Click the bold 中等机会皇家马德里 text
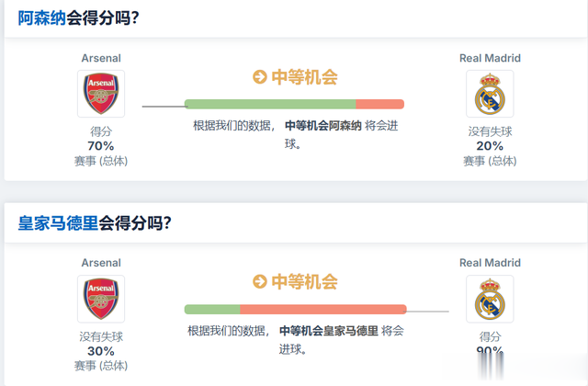588x386 pixels. pos(328,331)
